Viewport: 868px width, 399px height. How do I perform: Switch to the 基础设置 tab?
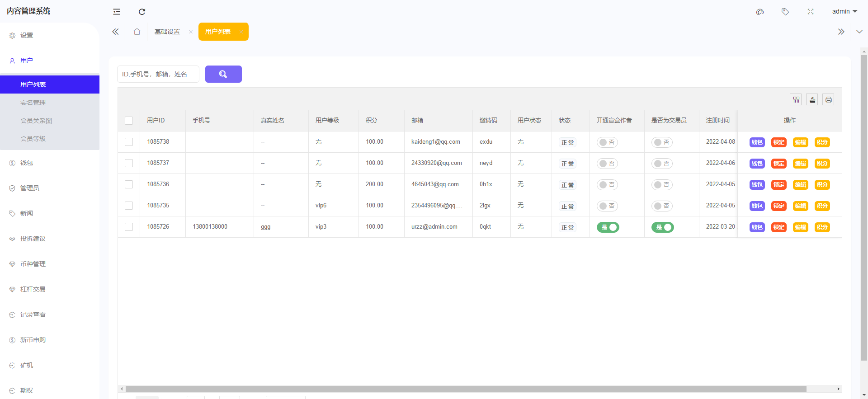tap(167, 32)
